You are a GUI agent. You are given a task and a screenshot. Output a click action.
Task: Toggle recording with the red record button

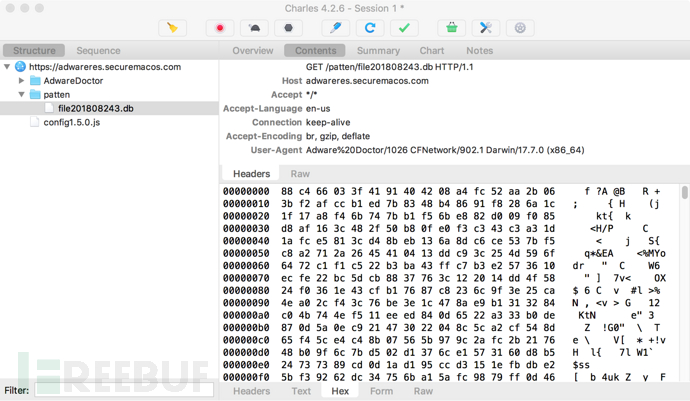pos(220,28)
